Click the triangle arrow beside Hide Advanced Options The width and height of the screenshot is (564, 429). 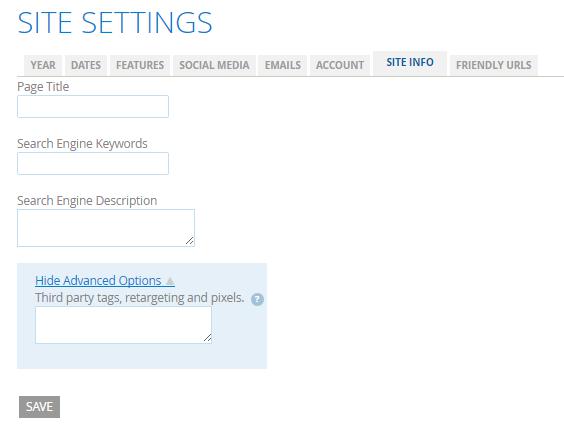tap(170, 281)
